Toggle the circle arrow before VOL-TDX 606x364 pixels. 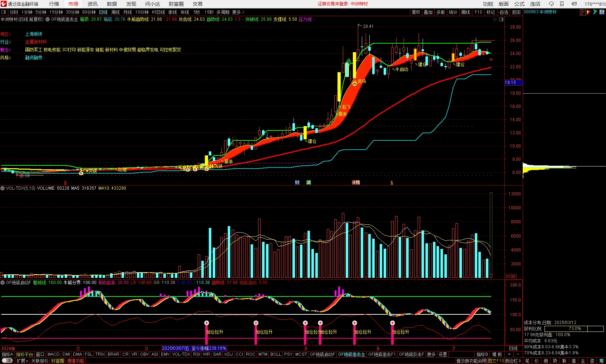pos(3,188)
